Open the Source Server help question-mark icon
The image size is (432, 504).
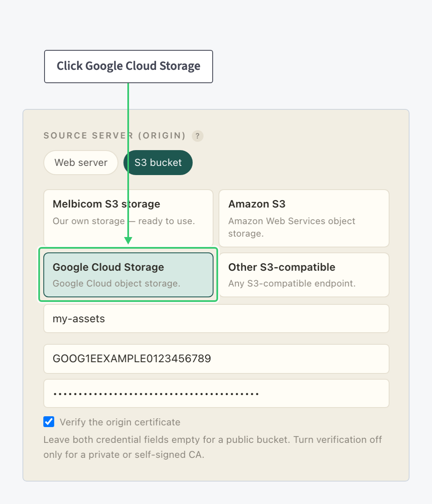pyautogui.click(x=198, y=136)
